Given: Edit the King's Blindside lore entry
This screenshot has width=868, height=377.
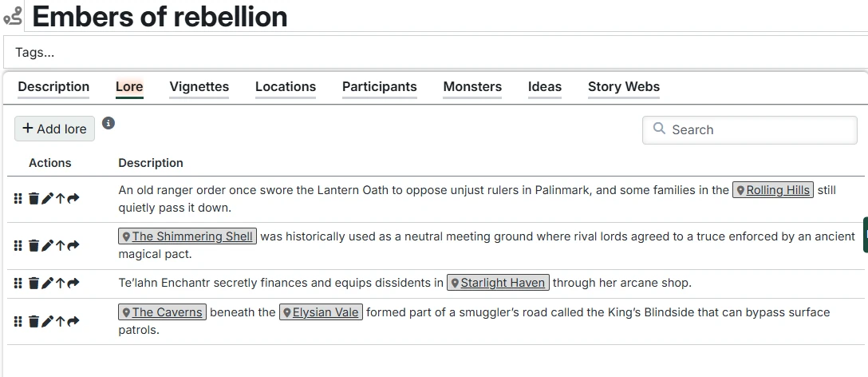Looking at the screenshot, I should pyautogui.click(x=46, y=321).
